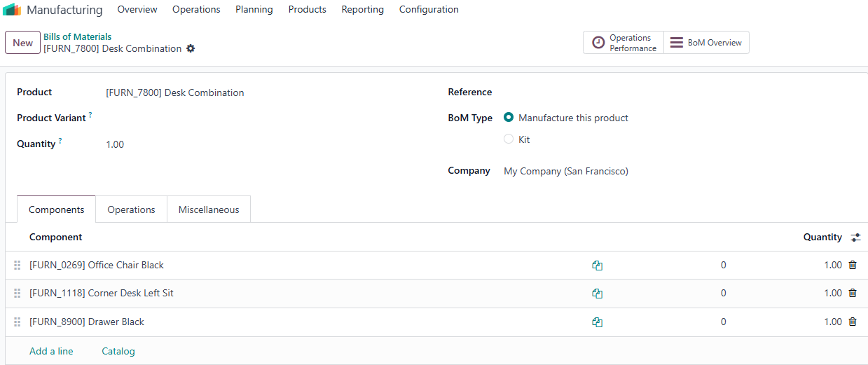Open the gear actions menu beside Desk Combination
Screen dimensions: 868x365
[191, 49]
